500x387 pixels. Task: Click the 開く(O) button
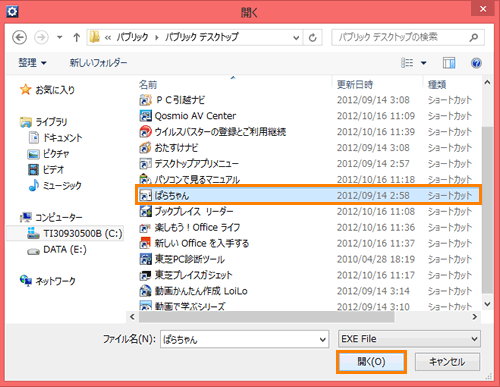pos(371,362)
